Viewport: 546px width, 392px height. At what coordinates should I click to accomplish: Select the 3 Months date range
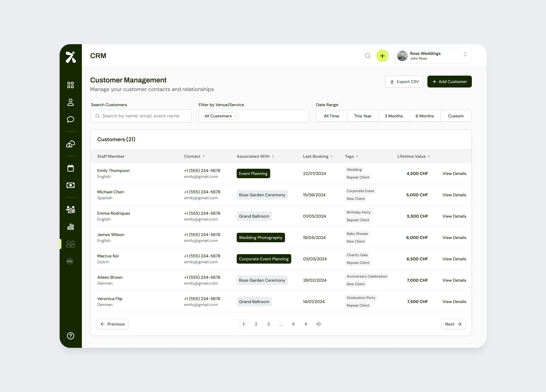coord(393,116)
